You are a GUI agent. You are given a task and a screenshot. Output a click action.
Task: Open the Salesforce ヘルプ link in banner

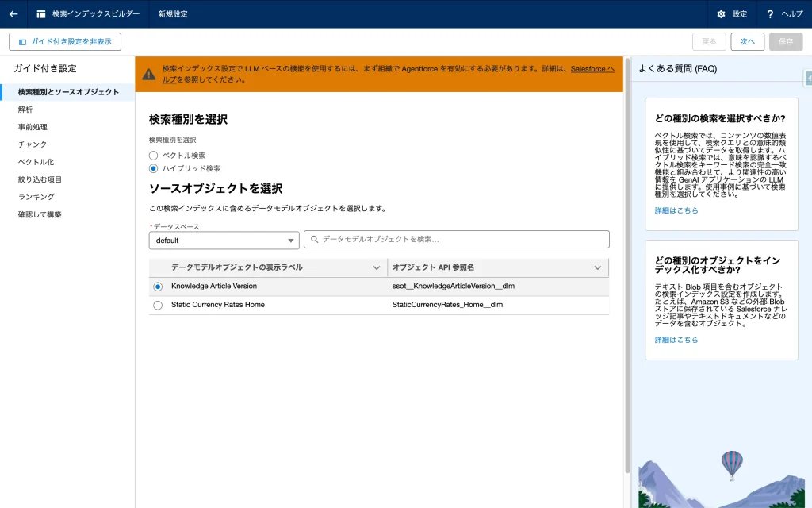click(592, 69)
